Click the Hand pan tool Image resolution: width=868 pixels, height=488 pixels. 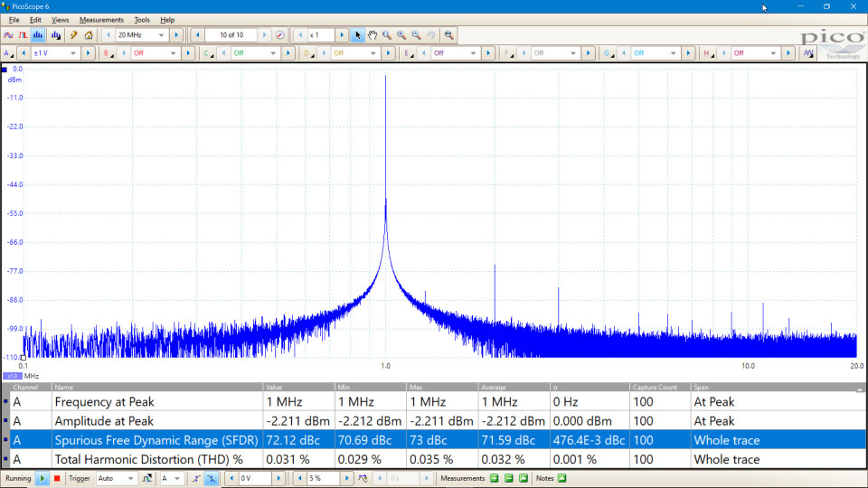click(x=372, y=35)
